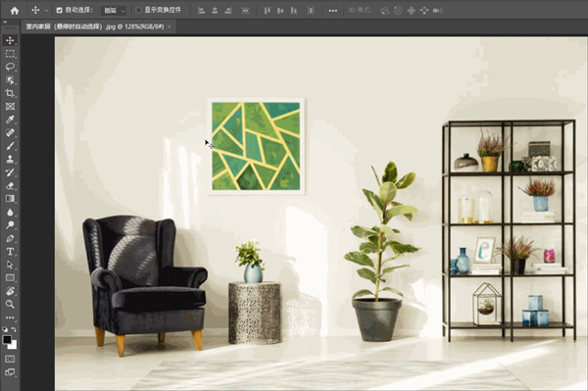Image resolution: width=588 pixels, height=391 pixels.
Task: Select the Path Selection tool
Action: point(10,265)
